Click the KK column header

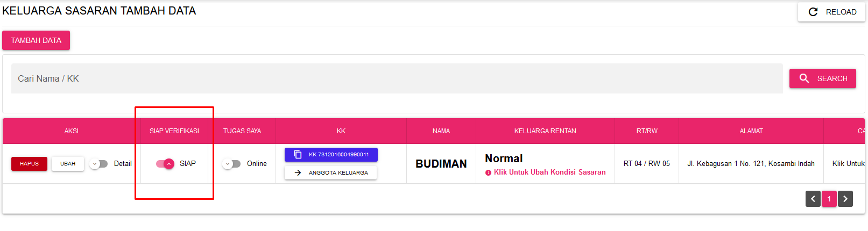tap(341, 131)
